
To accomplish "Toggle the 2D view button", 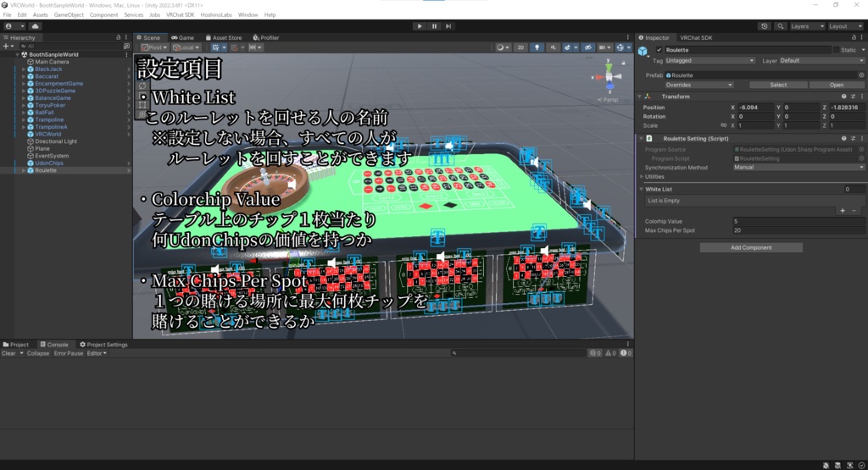I will click(520, 47).
